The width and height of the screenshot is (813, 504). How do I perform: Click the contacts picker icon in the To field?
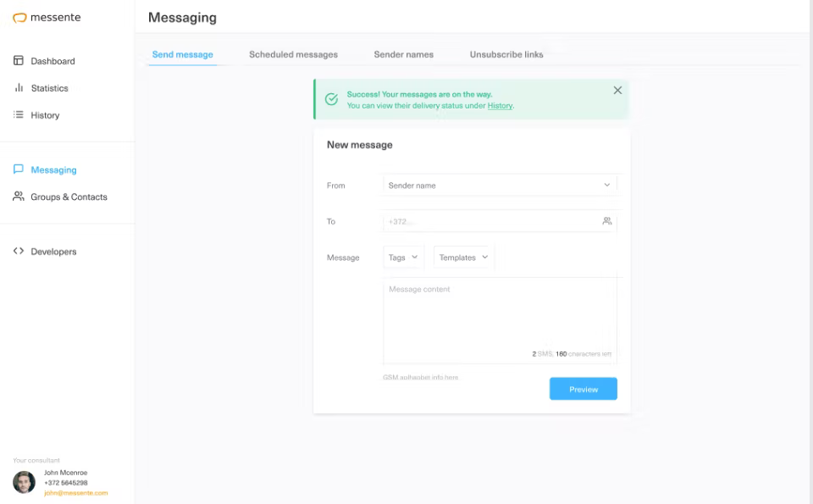606,221
